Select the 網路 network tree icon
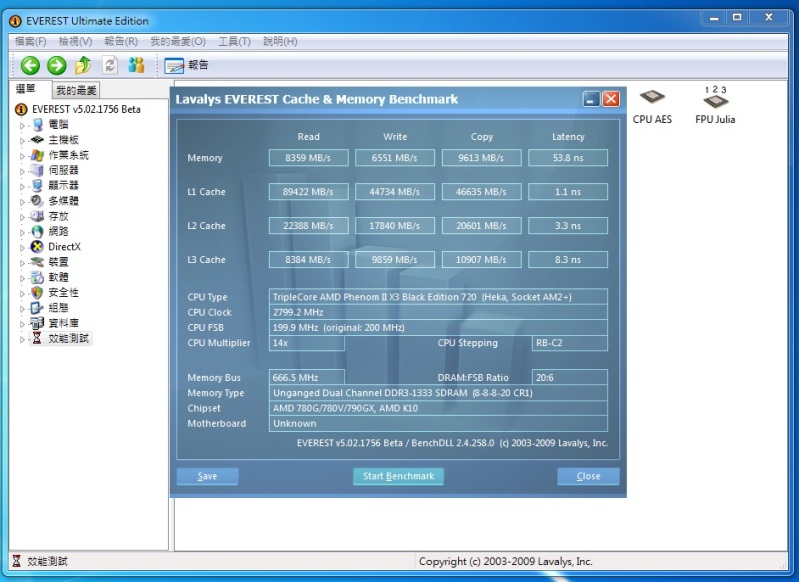Screen dimensions: 799x582 (x=37, y=231)
